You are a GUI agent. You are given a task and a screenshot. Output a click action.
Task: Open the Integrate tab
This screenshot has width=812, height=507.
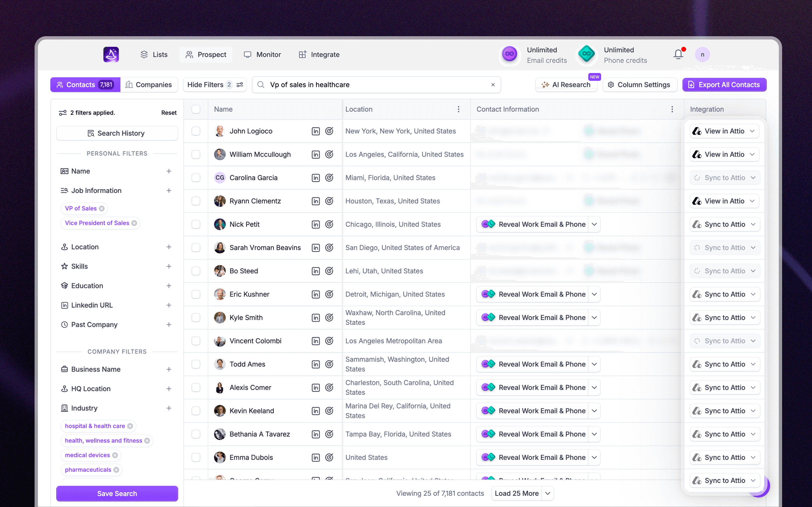319,55
